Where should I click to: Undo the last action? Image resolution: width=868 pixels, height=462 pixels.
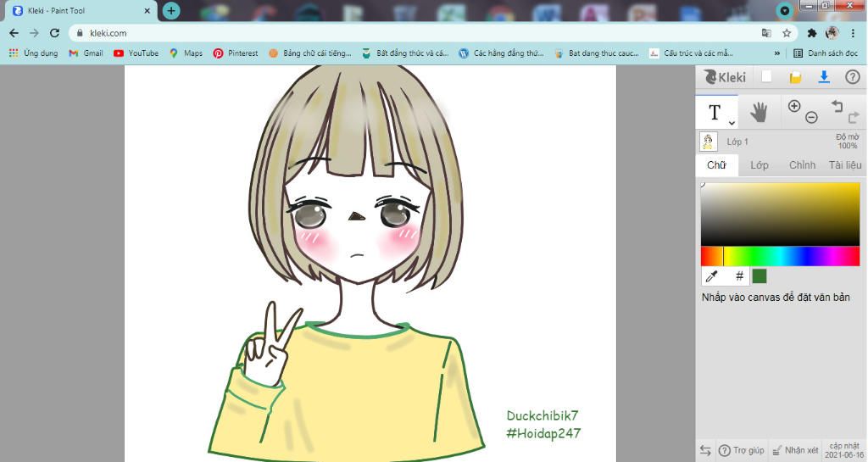837,105
